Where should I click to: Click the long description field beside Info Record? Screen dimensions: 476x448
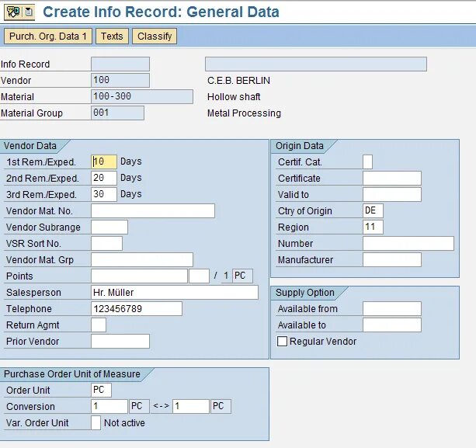click(316, 64)
